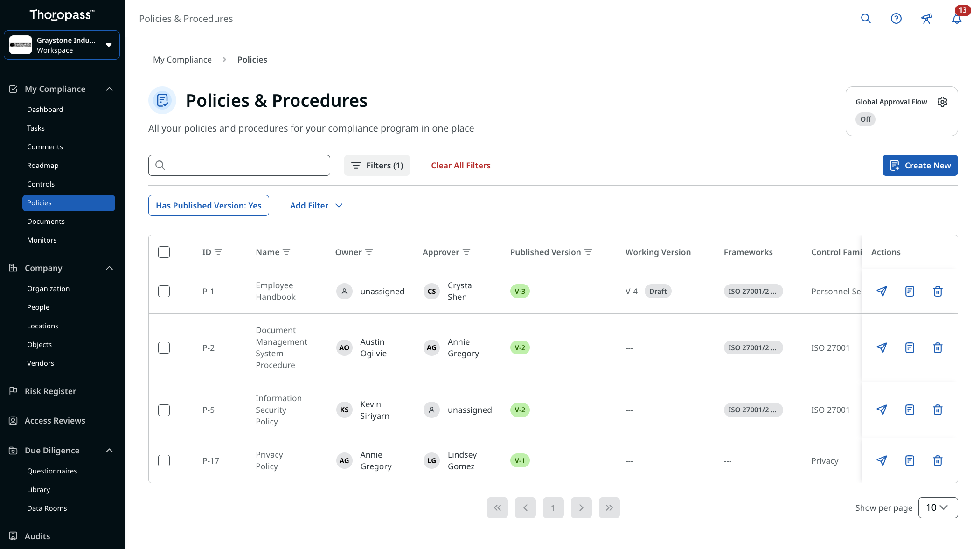Open Access Reviews in sidebar
Viewport: 980px width, 549px height.
pos(55,421)
